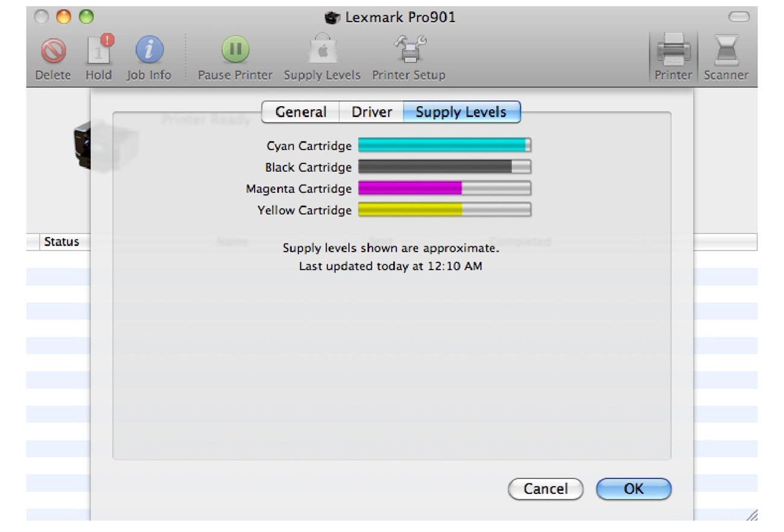Click the Cancel button
Viewport: 784px width, 532px height.
coord(546,489)
